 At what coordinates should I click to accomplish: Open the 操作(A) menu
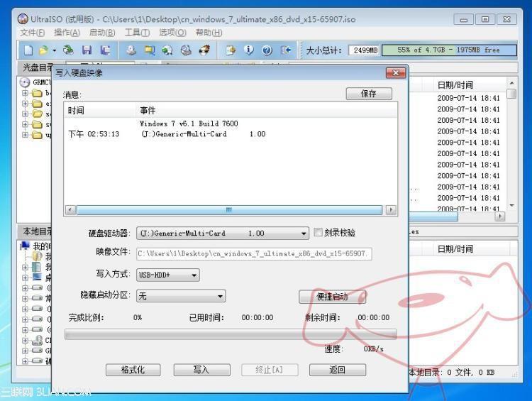(x=67, y=33)
